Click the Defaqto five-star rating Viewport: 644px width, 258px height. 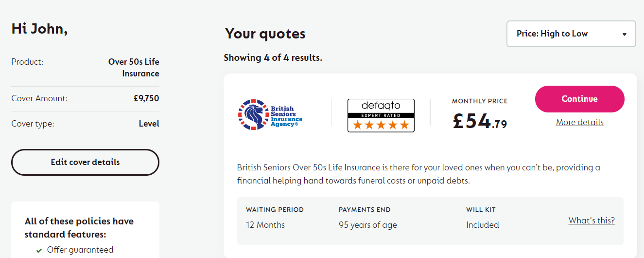(x=381, y=125)
